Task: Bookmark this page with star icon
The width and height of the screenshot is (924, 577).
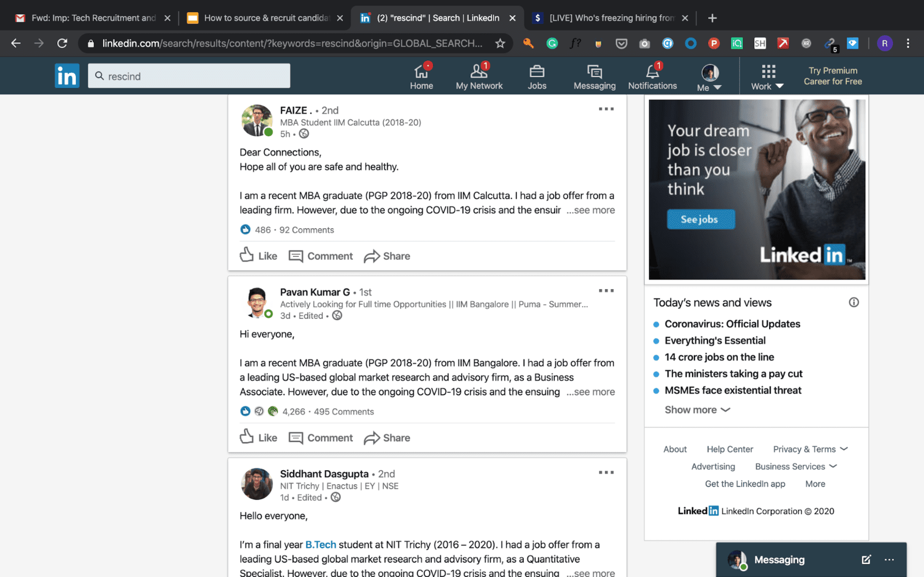Action: pos(500,43)
